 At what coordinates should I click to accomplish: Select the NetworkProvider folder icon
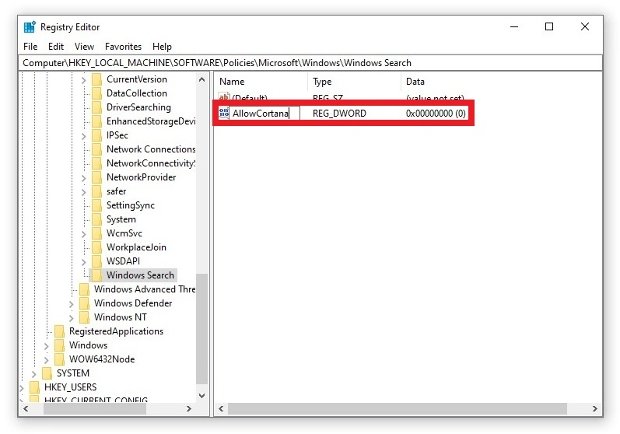pos(96,177)
